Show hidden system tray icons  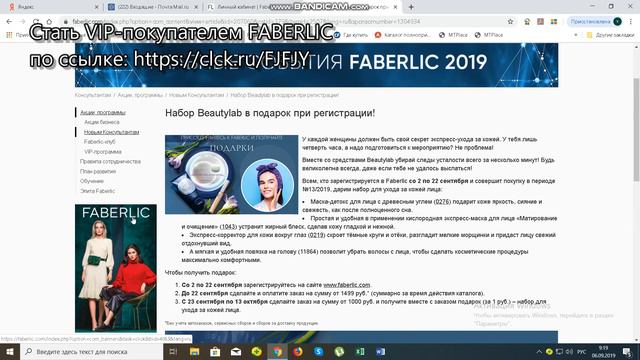[x=539, y=352]
